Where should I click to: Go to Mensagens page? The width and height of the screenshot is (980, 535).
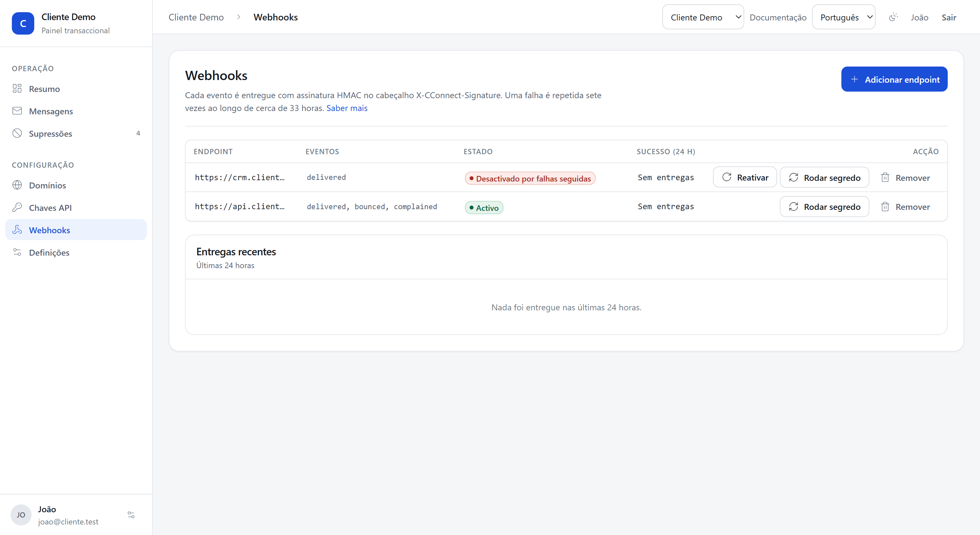(x=76, y=111)
